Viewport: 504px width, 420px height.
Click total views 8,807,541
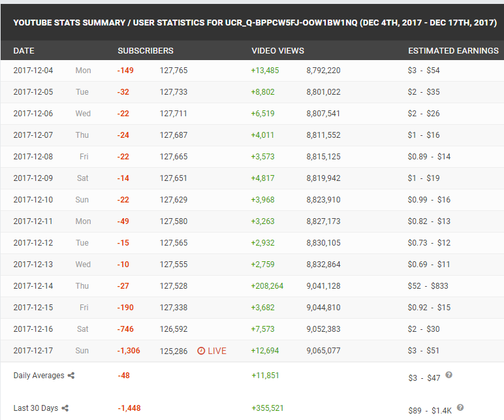coord(323,114)
